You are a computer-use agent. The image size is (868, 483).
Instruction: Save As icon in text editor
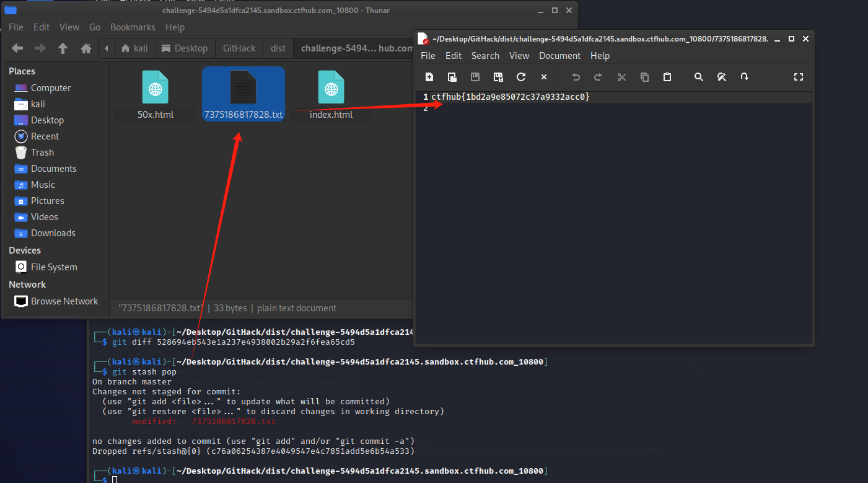point(498,77)
